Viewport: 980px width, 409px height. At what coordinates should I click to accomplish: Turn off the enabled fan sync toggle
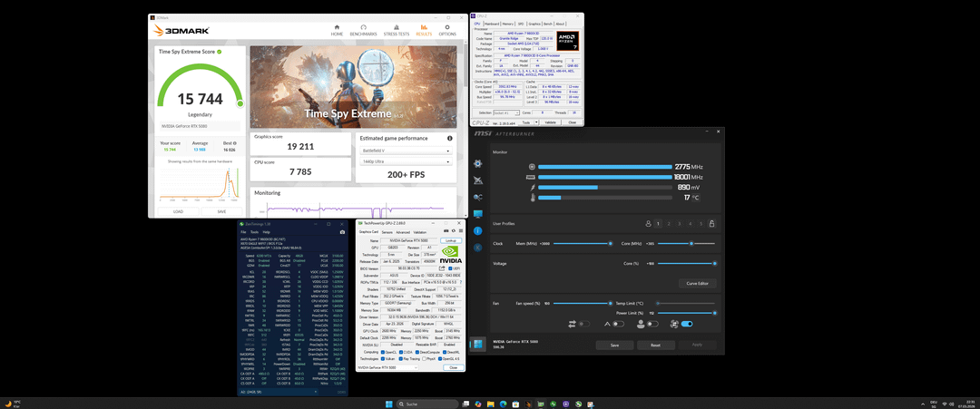tap(687, 324)
